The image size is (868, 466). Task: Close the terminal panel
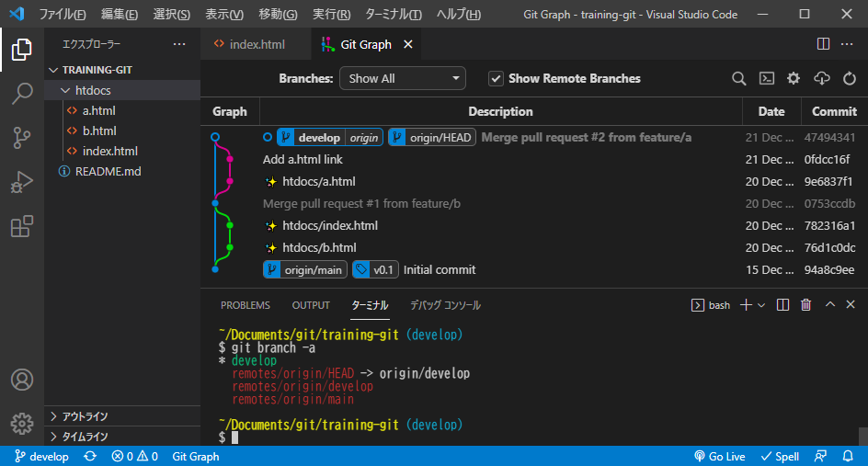point(851,304)
